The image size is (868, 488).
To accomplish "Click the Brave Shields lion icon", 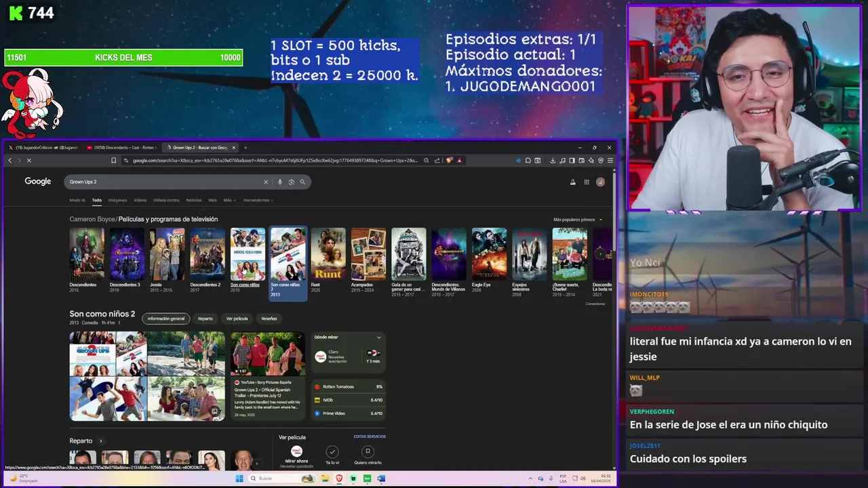I will point(449,161).
